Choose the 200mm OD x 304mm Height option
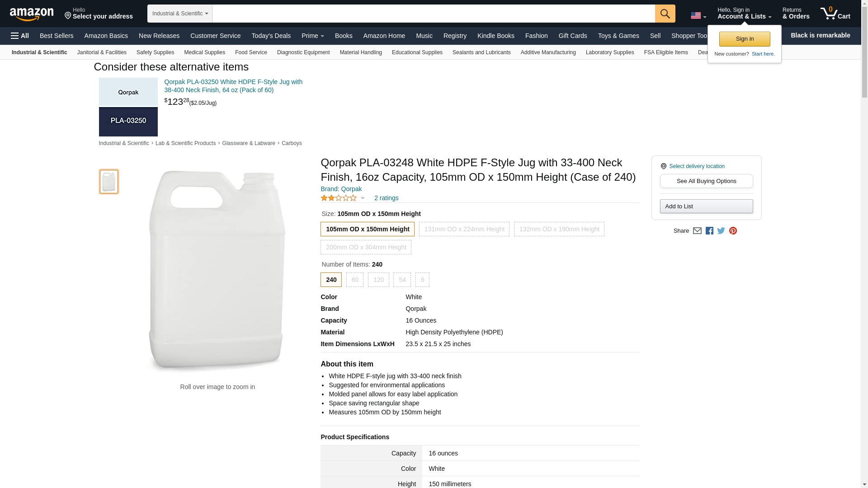 coord(366,247)
